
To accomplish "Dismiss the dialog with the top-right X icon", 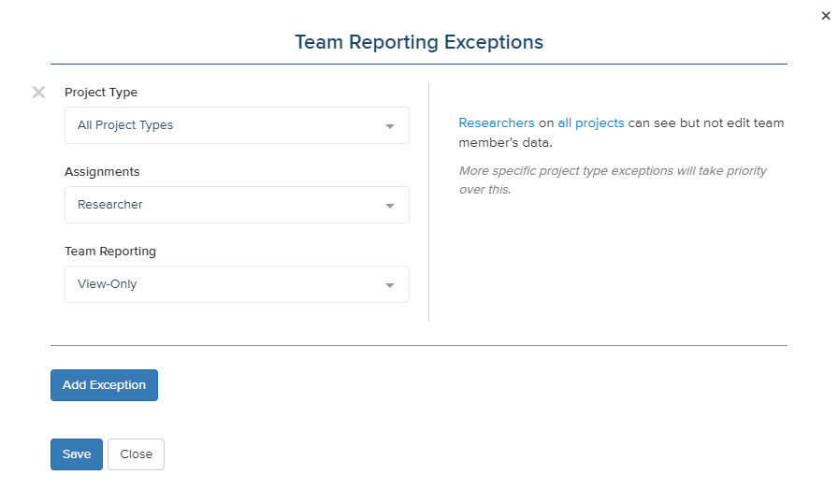I will point(826,16).
